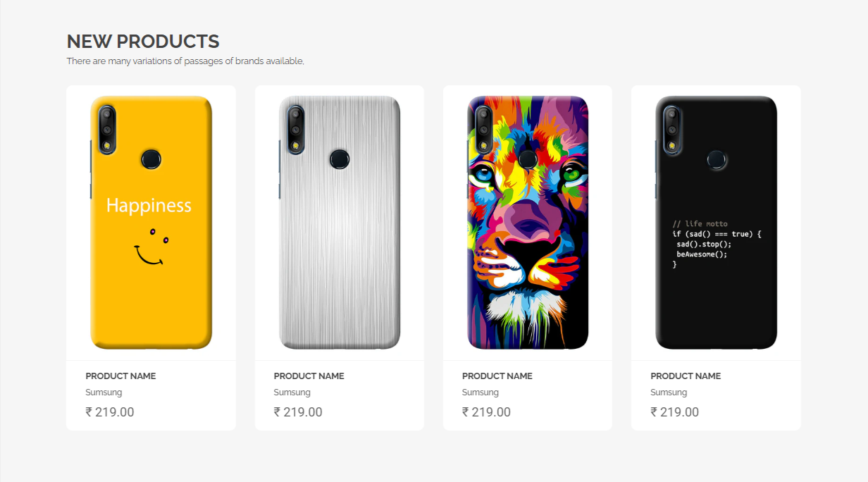Click the NEW PRODUCTS section heading
The height and width of the screenshot is (482, 868).
point(143,42)
